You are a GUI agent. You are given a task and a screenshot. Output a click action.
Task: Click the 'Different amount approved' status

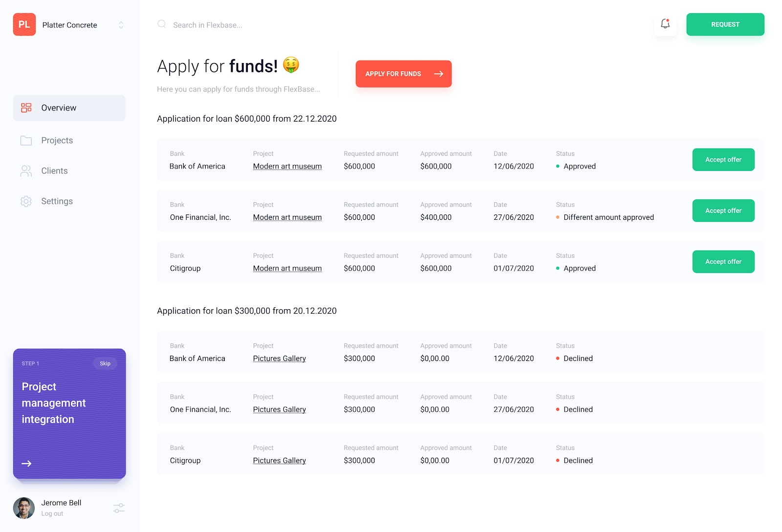coord(605,217)
